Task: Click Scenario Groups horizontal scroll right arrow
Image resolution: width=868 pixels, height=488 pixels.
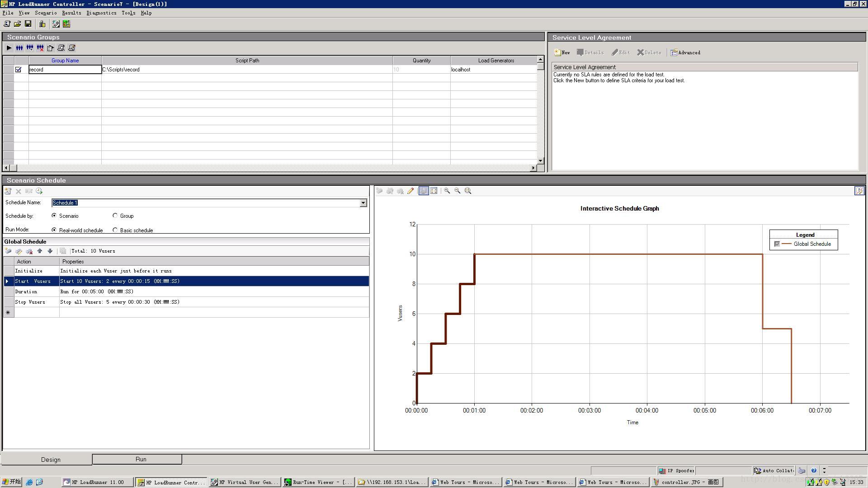Action: tap(533, 168)
